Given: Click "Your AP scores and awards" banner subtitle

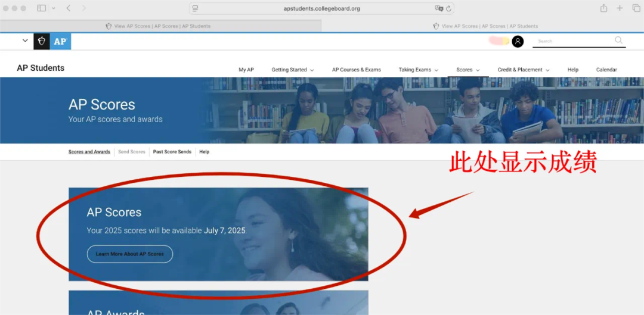Looking at the screenshot, I should [x=116, y=119].
